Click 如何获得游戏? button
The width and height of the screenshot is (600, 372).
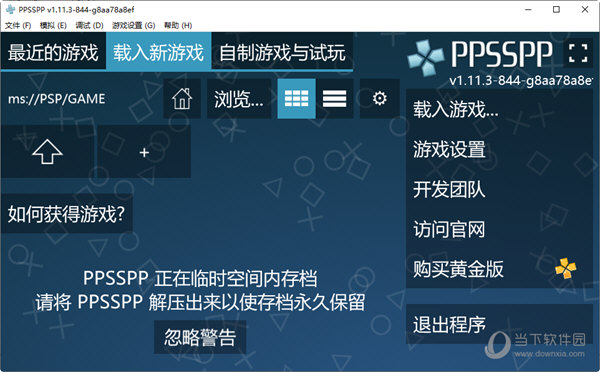[67, 214]
